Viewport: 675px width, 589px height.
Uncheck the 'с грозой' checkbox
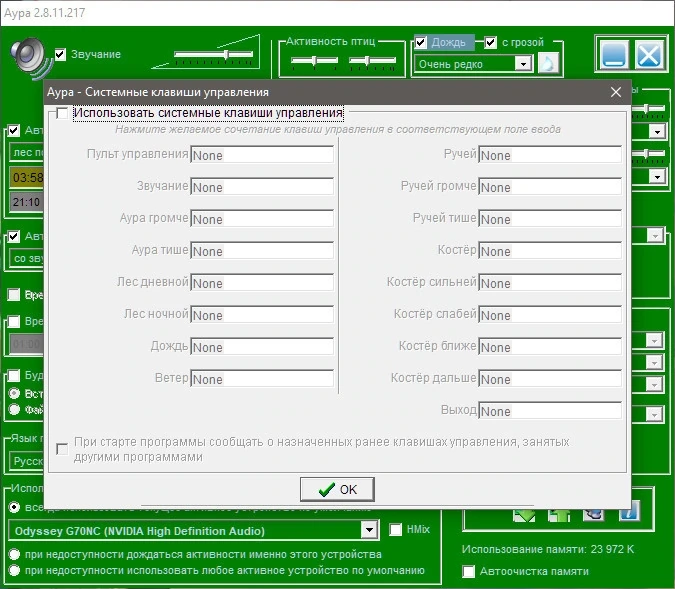coord(490,42)
